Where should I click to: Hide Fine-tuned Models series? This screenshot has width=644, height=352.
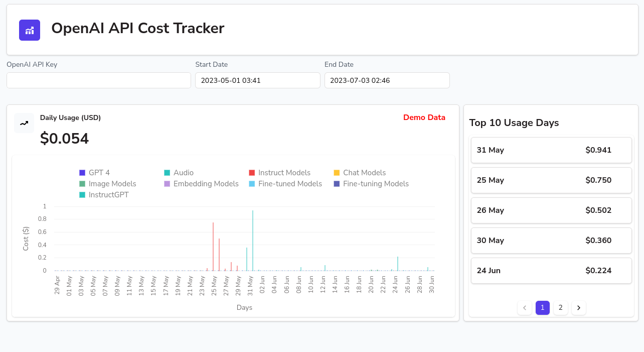click(285, 184)
